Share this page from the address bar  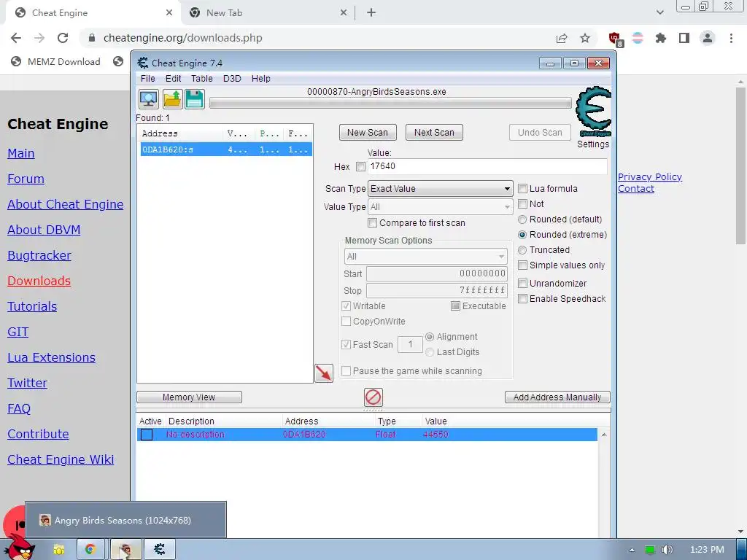point(562,38)
